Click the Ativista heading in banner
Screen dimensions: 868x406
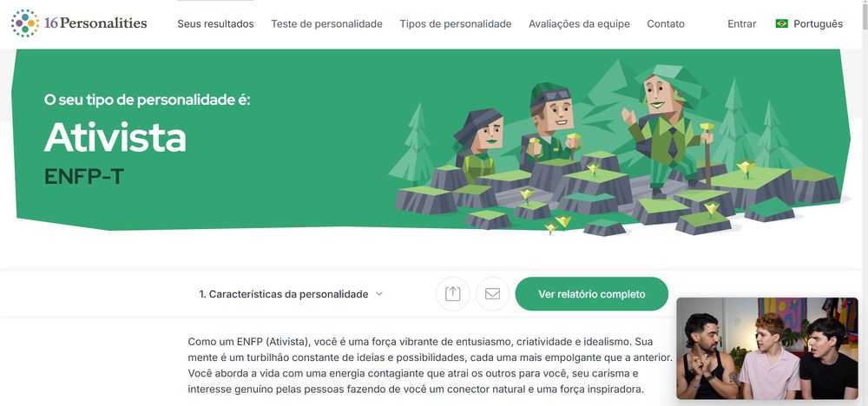[x=115, y=137]
